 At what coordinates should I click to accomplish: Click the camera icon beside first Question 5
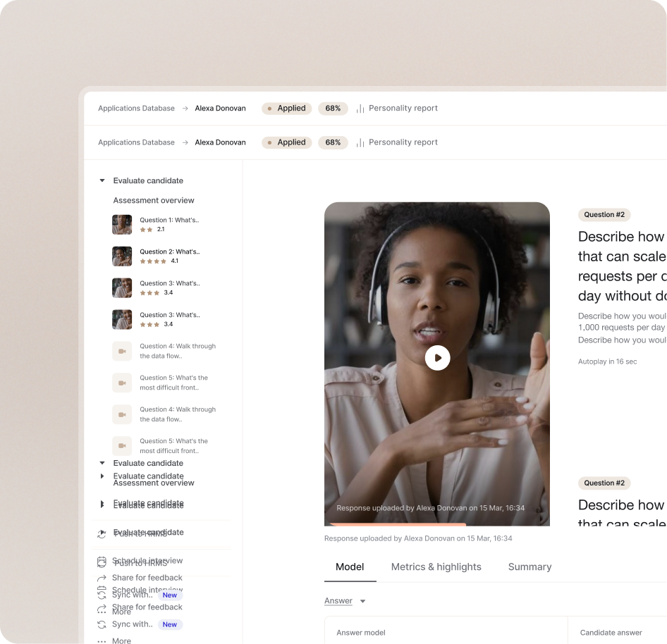pyautogui.click(x=122, y=383)
